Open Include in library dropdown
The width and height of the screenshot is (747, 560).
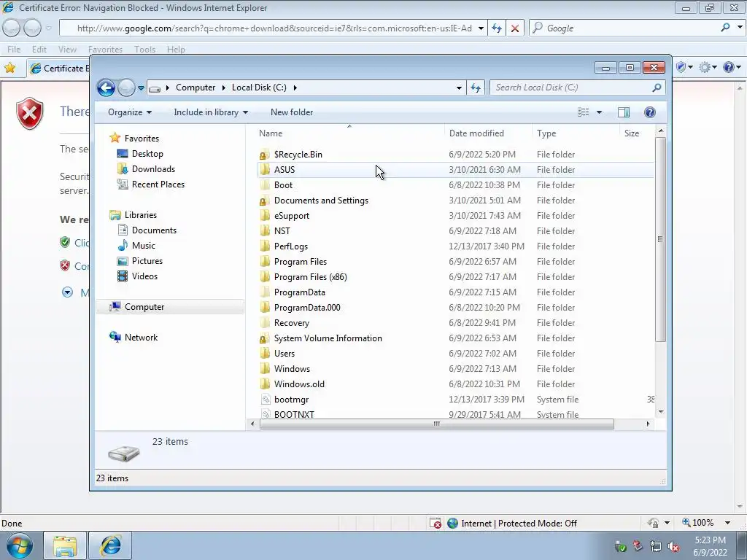point(211,112)
